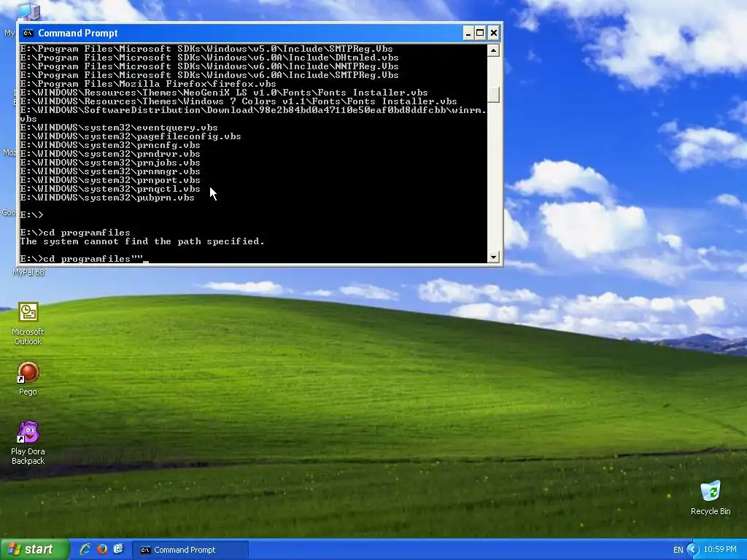Launch Firefox from Quick Launch bar
The width and height of the screenshot is (747, 560).
pos(102,550)
